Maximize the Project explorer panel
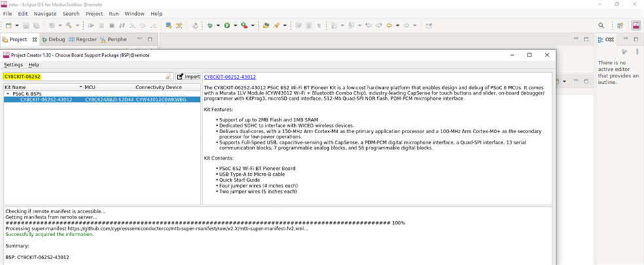644x265 pixels. [150, 39]
